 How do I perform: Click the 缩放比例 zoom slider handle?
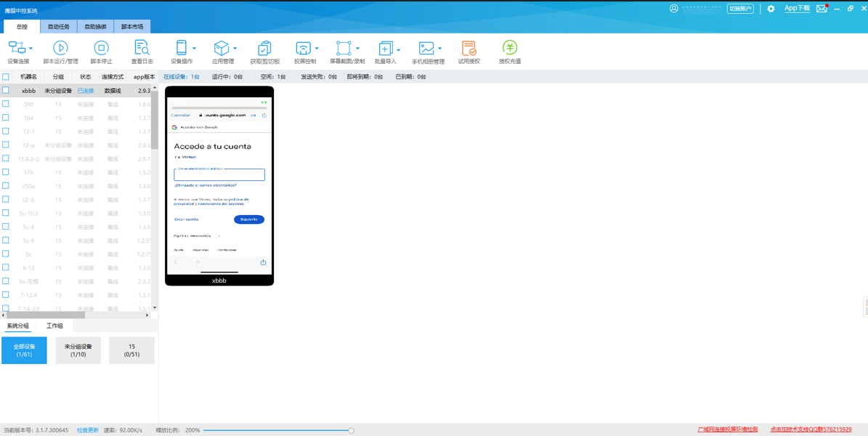point(351,430)
